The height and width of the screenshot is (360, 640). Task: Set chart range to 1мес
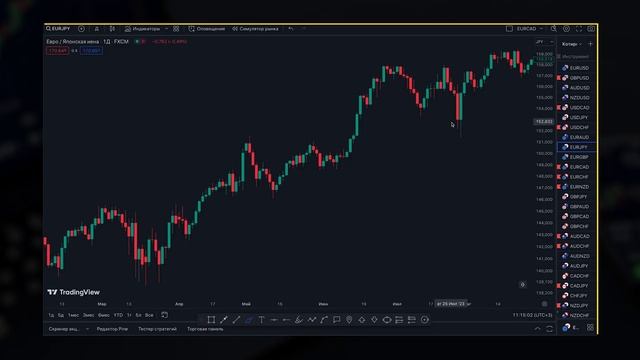tap(73, 315)
